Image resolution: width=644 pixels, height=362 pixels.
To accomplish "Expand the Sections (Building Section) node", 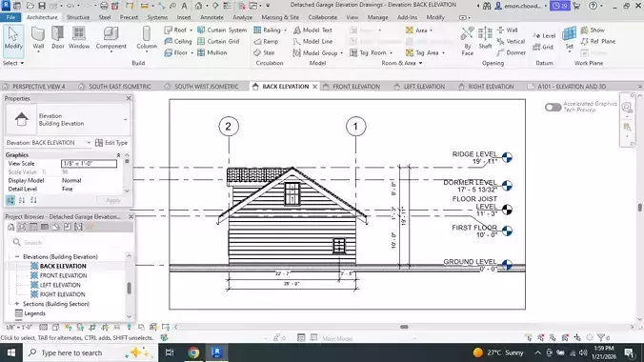I will pyautogui.click(x=17, y=304).
